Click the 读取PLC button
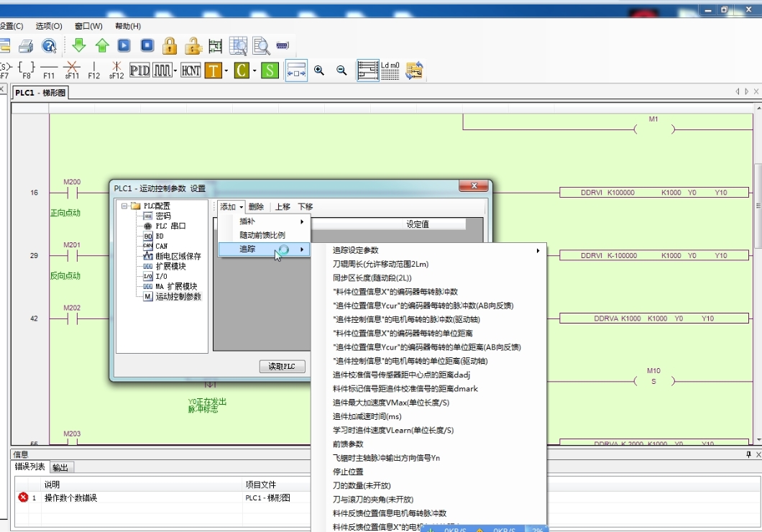762x532 pixels. click(282, 367)
